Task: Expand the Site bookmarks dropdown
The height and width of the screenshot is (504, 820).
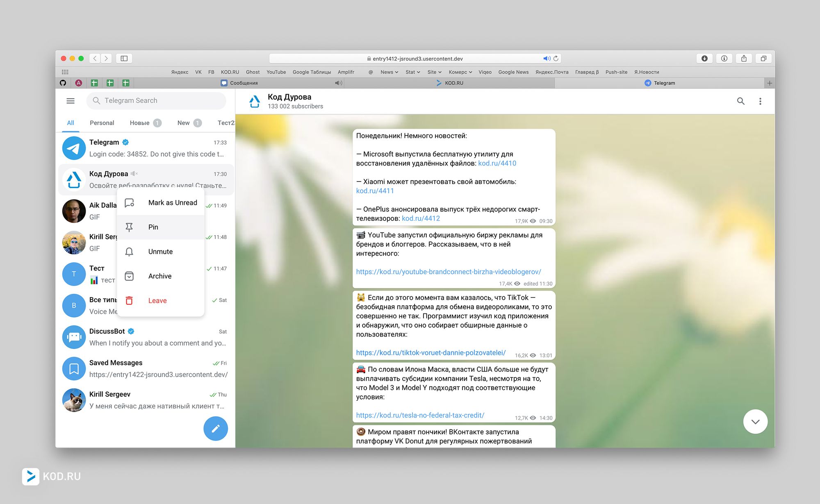Action: coord(434,72)
